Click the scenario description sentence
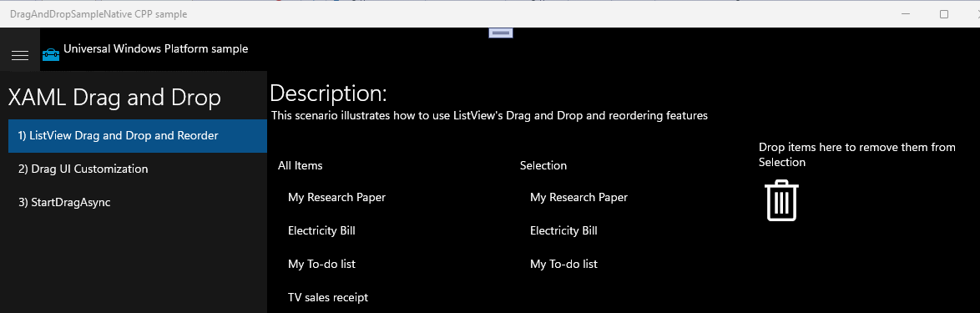980x313 pixels. tap(489, 115)
